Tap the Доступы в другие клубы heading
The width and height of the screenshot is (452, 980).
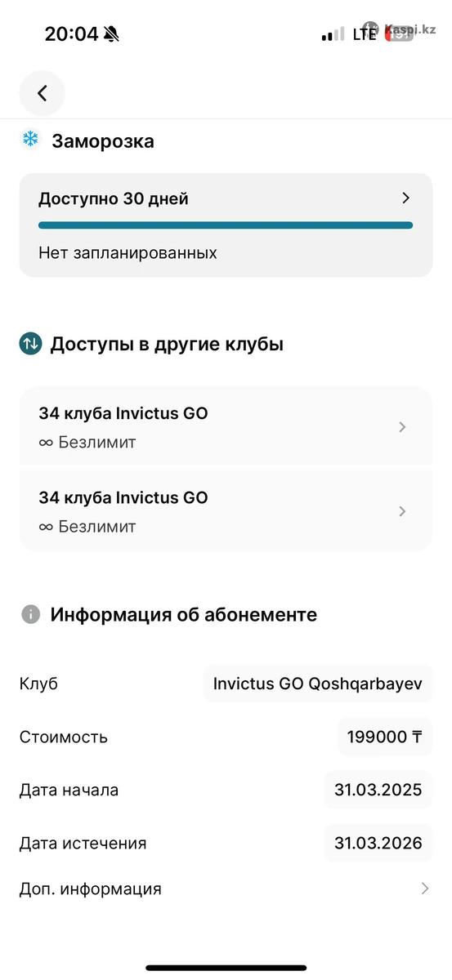click(x=167, y=344)
